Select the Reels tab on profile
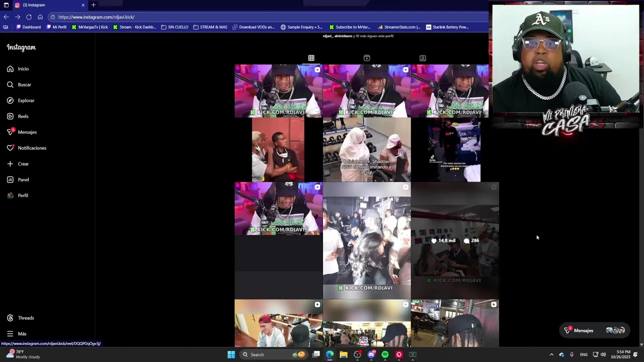This screenshot has width=644, height=362. coord(367,58)
